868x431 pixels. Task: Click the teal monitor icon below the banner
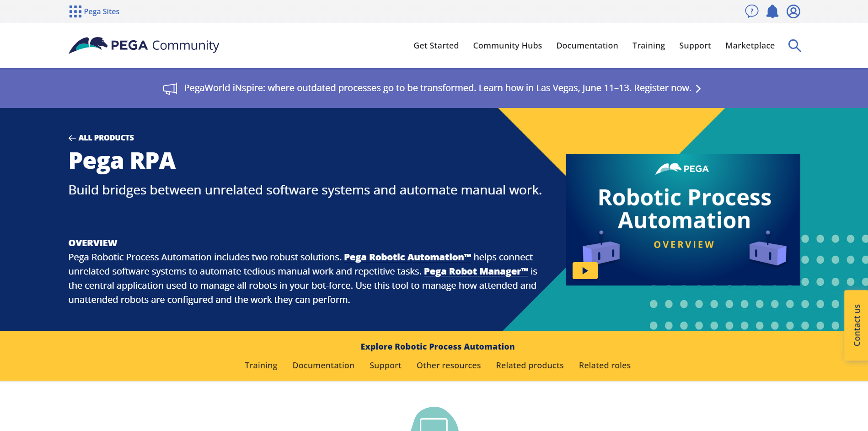[434, 420]
